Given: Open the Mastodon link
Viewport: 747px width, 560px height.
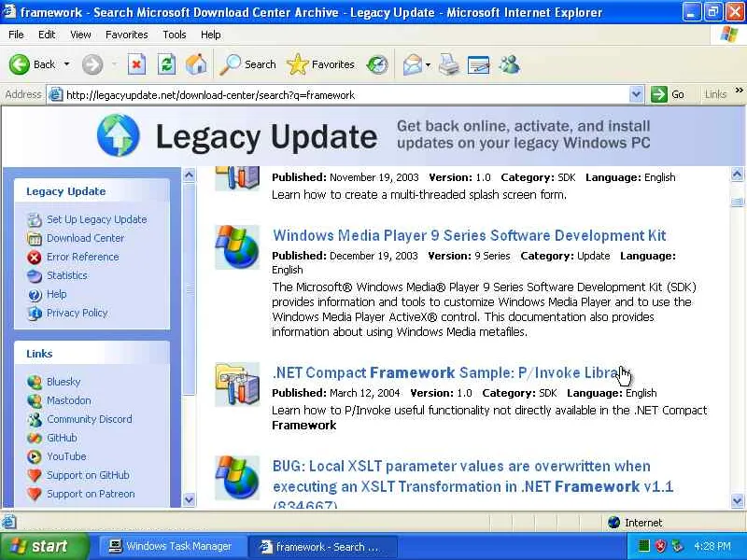Looking at the screenshot, I should coord(69,400).
